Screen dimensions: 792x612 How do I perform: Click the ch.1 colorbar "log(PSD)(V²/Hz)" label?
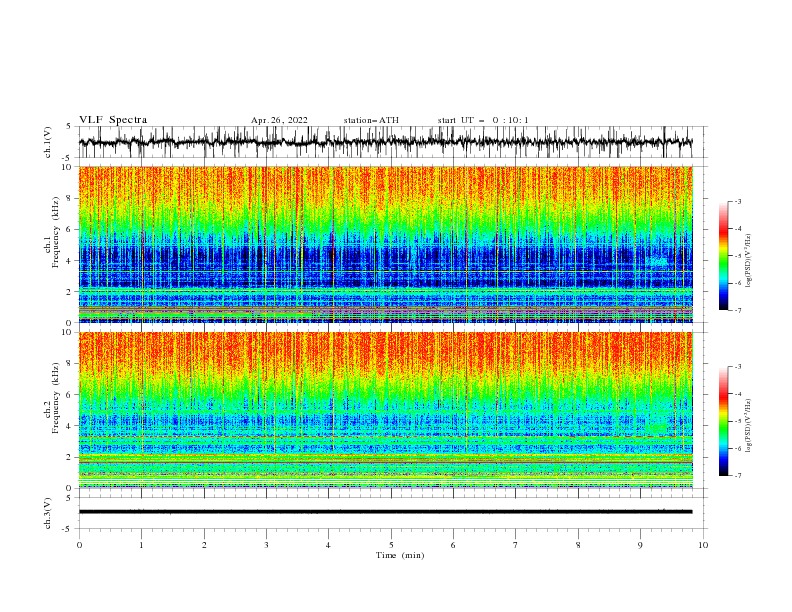pos(748,261)
